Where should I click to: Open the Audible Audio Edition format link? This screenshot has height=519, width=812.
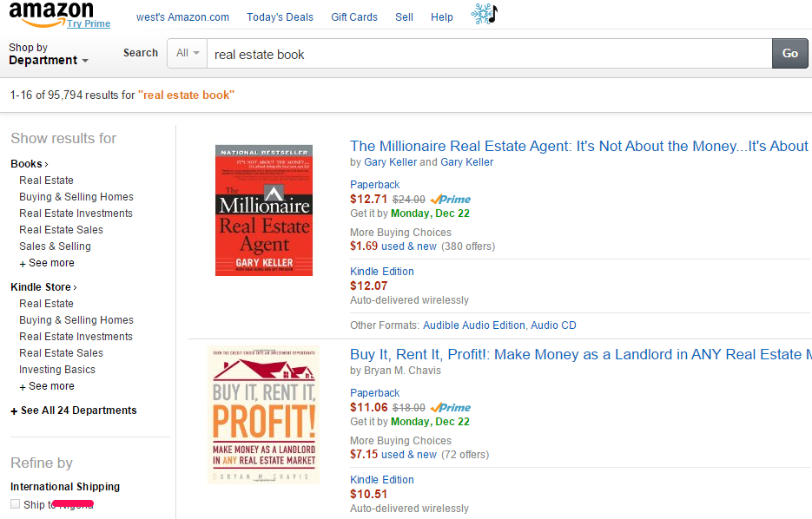tap(474, 325)
